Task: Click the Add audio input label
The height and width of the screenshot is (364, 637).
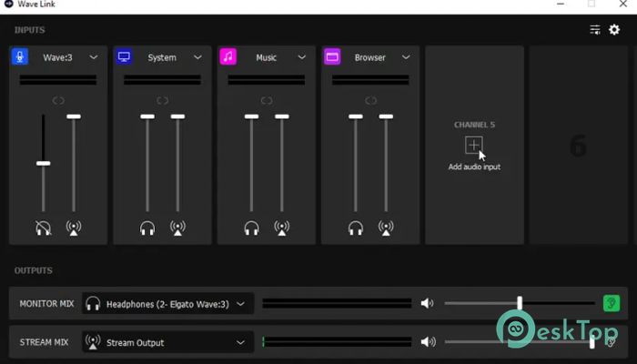Action: tap(474, 167)
